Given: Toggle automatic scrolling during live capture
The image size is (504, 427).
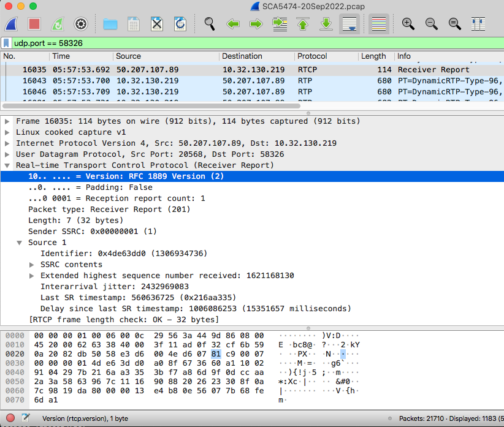Looking at the screenshot, I should (x=350, y=23).
